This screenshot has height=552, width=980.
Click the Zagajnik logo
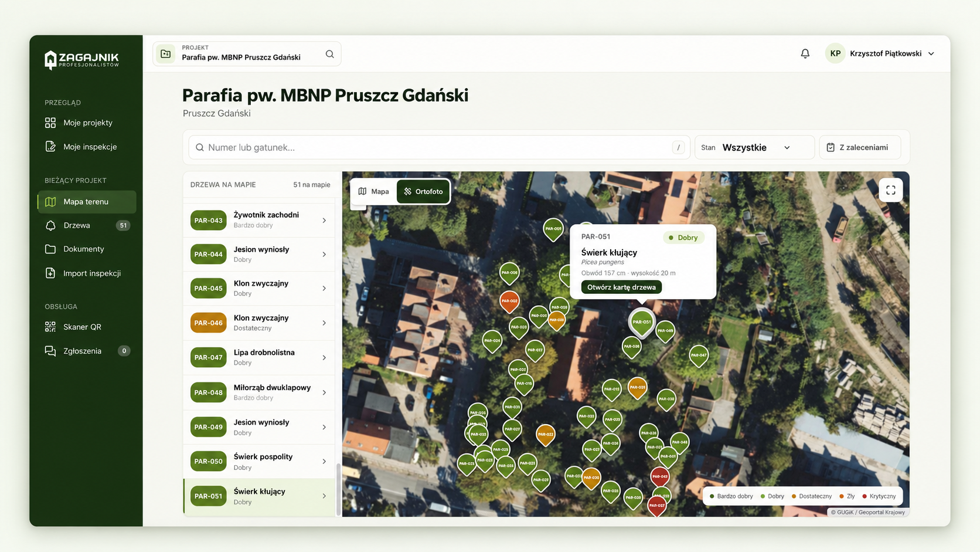pyautogui.click(x=82, y=60)
